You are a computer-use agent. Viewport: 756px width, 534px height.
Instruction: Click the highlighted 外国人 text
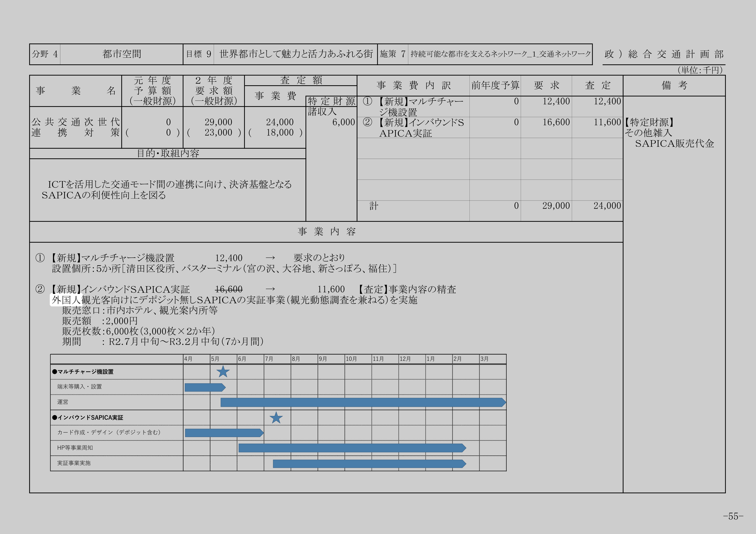point(66,300)
